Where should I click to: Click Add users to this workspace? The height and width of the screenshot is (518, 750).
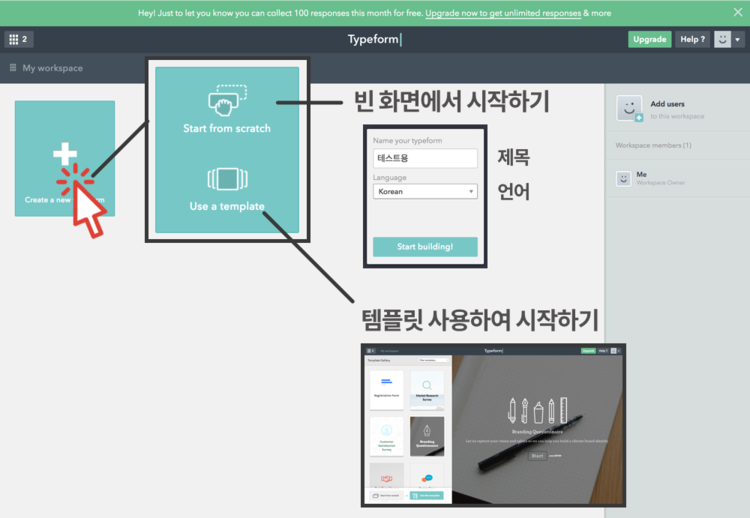tap(677, 110)
